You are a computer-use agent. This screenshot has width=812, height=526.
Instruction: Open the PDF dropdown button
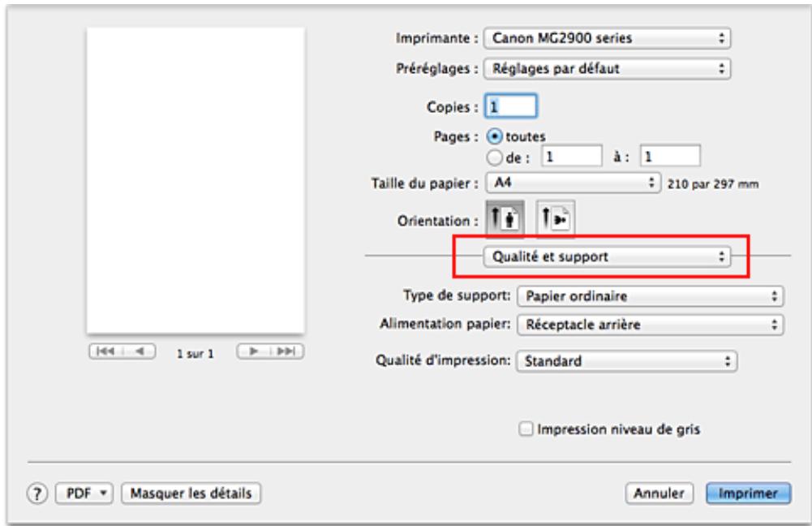coord(84,494)
